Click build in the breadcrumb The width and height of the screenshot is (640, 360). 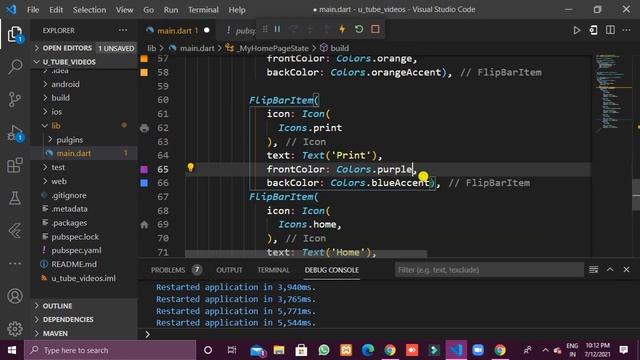click(340, 48)
